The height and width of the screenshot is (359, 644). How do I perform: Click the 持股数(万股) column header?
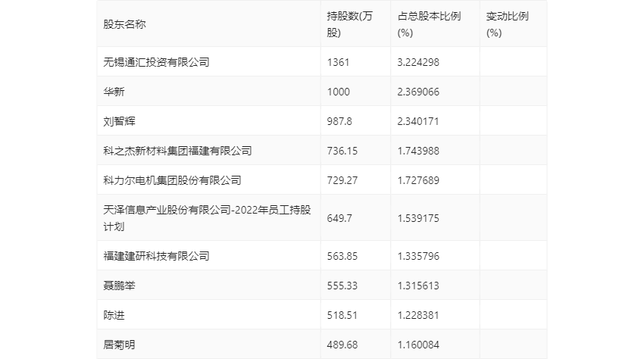(x=349, y=24)
